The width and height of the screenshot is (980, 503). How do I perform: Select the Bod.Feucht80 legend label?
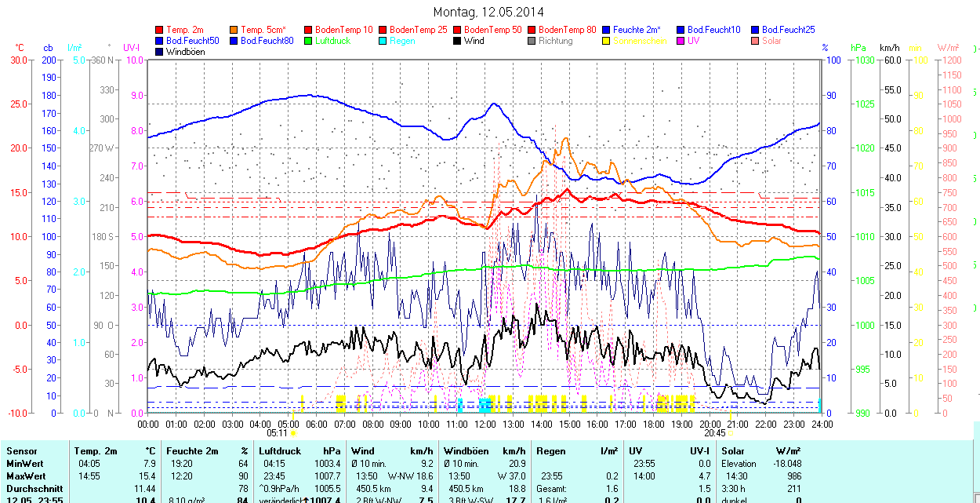[x=267, y=41]
